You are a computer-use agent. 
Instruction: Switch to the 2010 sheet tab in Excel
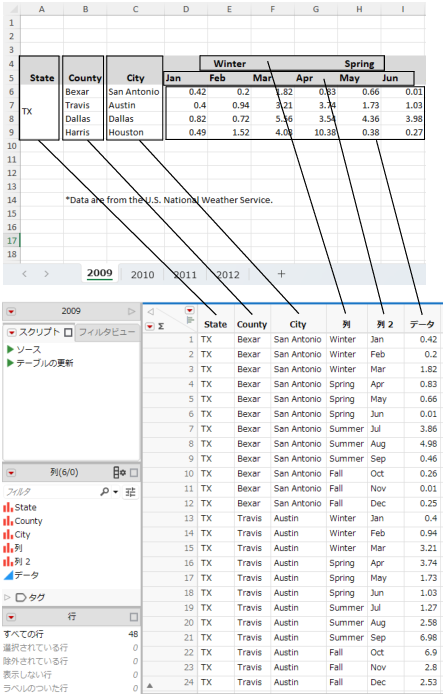coord(142,275)
